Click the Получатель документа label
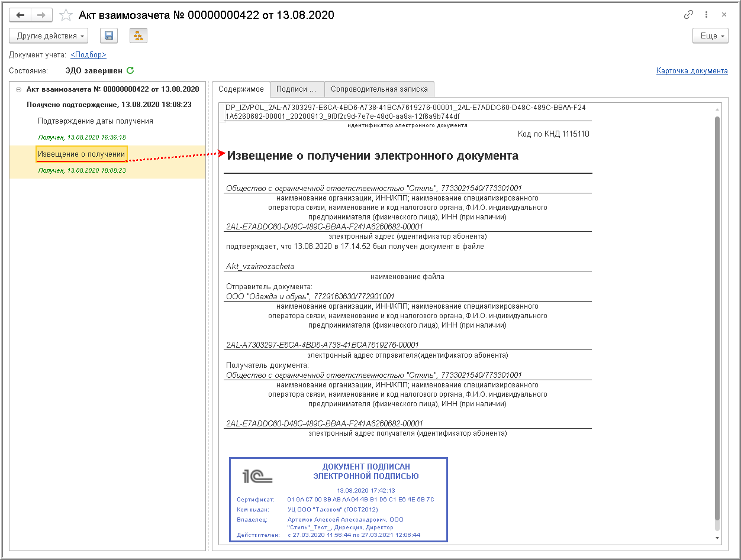Image resolution: width=741 pixels, height=560 pixels. coord(268,365)
